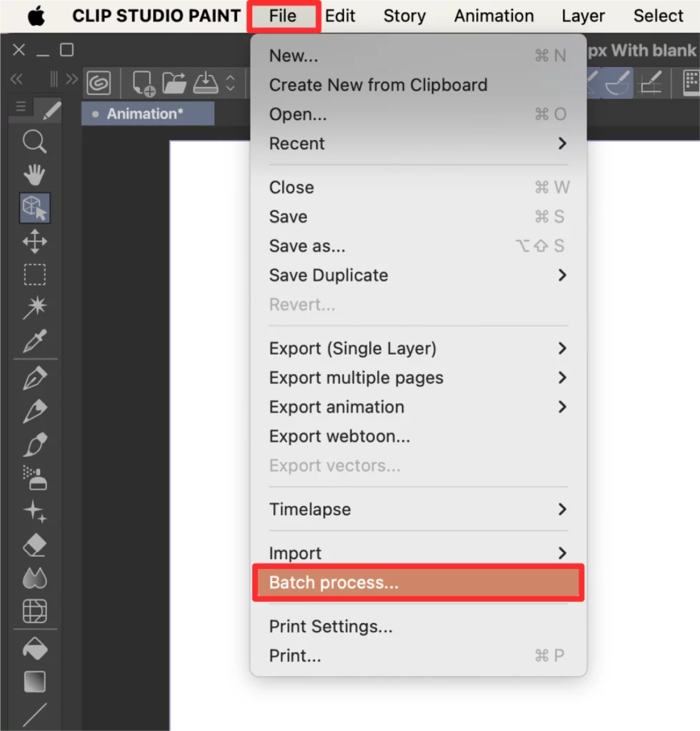Choose New... from File menu
This screenshot has height=731, width=700.
419,56
